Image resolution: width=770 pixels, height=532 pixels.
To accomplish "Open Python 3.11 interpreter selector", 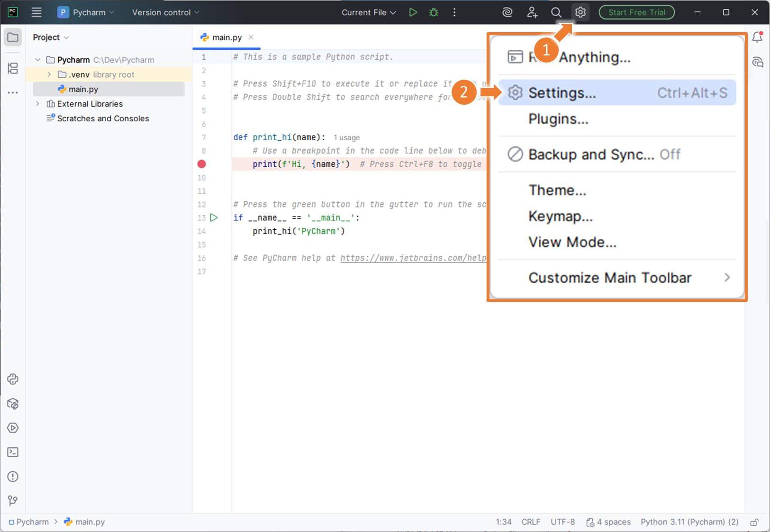I will point(689,522).
